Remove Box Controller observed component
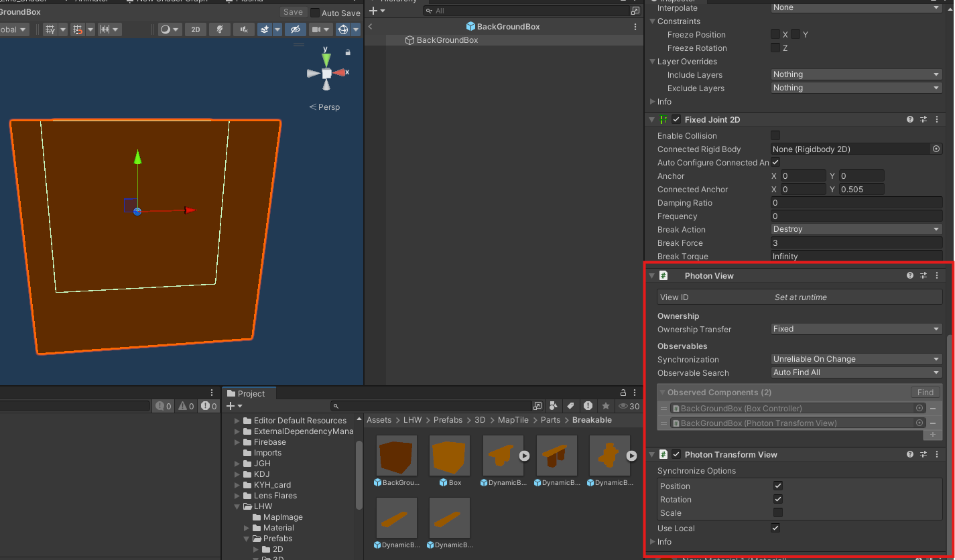 coord(932,408)
